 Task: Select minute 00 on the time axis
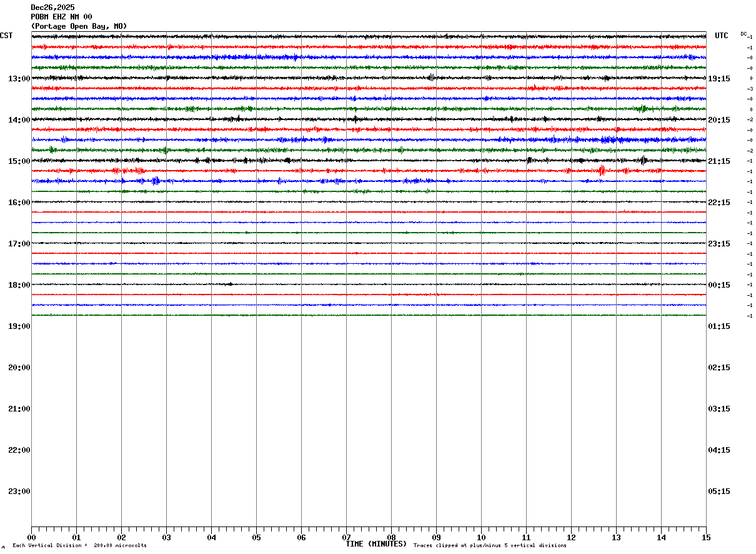31,538
